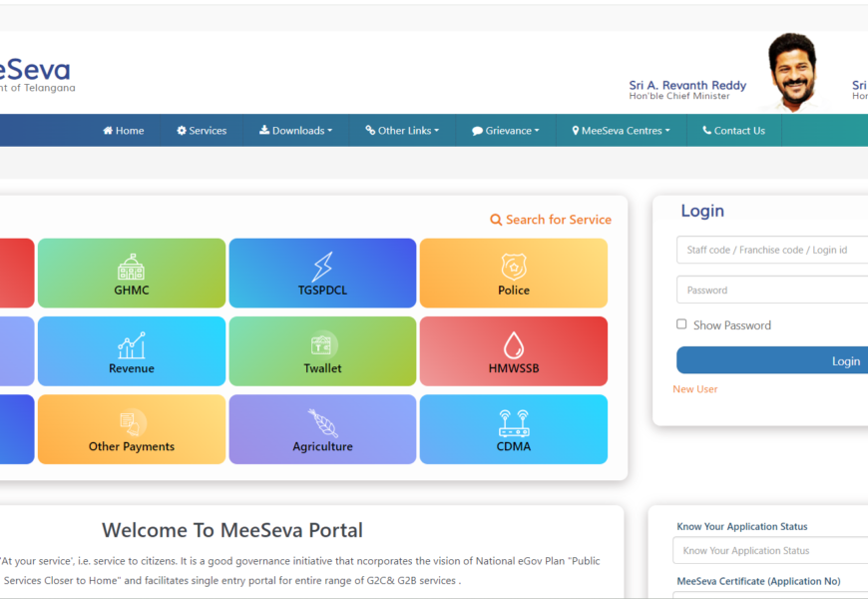The image size is (868, 599).
Task: Open the GHMC service tile
Action: 132,273
